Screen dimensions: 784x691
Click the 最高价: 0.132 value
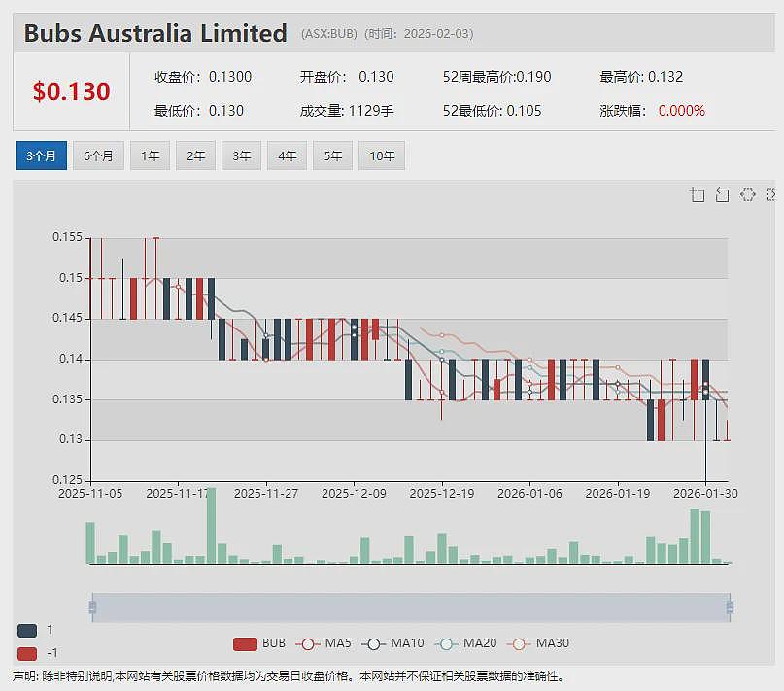click(x=641, y=77)
